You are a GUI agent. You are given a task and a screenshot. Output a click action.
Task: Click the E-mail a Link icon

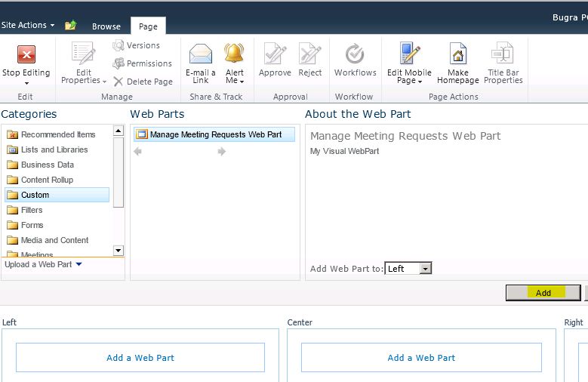(x=201, y=55)
